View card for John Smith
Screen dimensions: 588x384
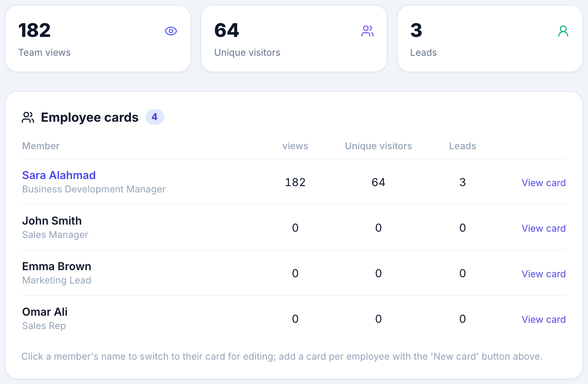544,228
